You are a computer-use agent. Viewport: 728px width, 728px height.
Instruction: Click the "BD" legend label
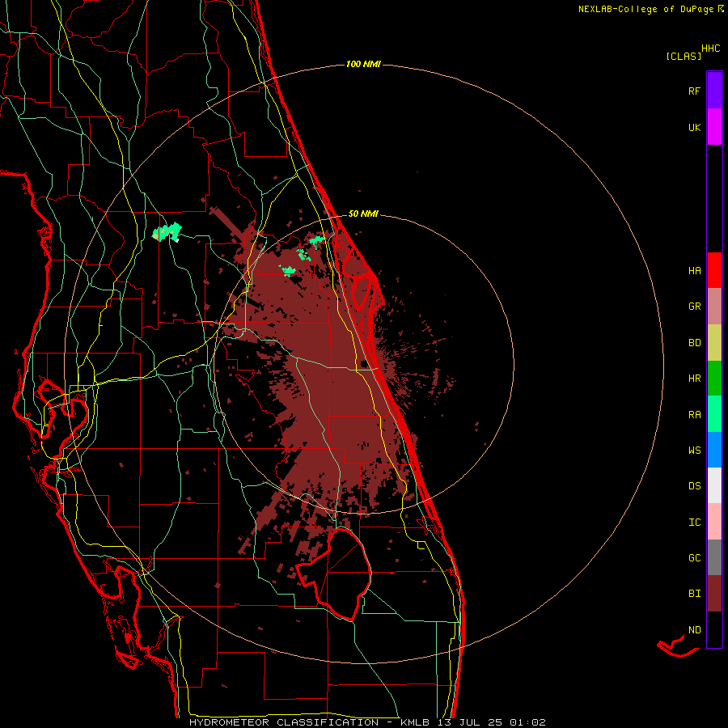694,343
